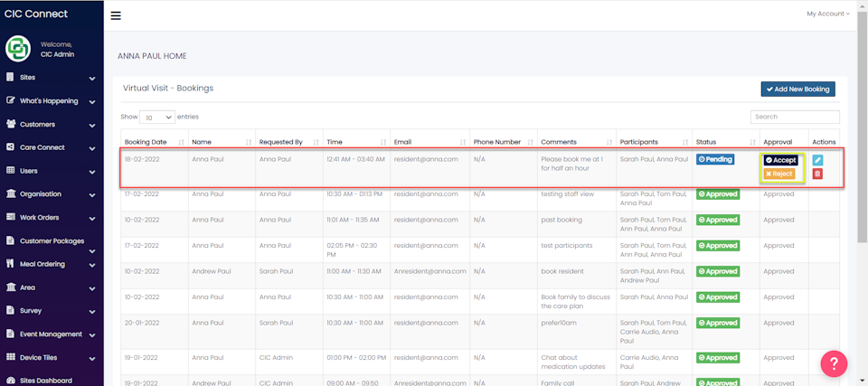Click the blue edit pencil icon

coord(817,160)
